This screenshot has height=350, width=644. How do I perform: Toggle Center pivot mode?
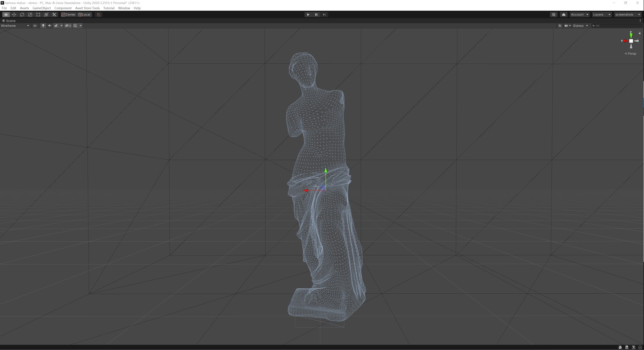click(69, 15)
